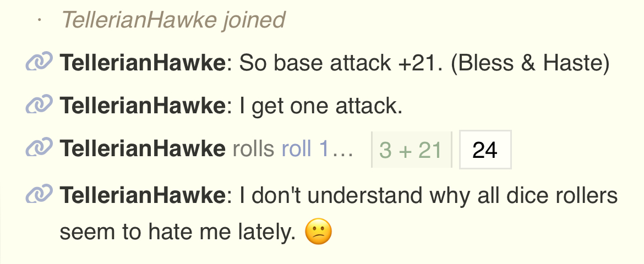644x264 pixels.
Task: Click the "(Bless & Haste)" text
Action: 530,63
